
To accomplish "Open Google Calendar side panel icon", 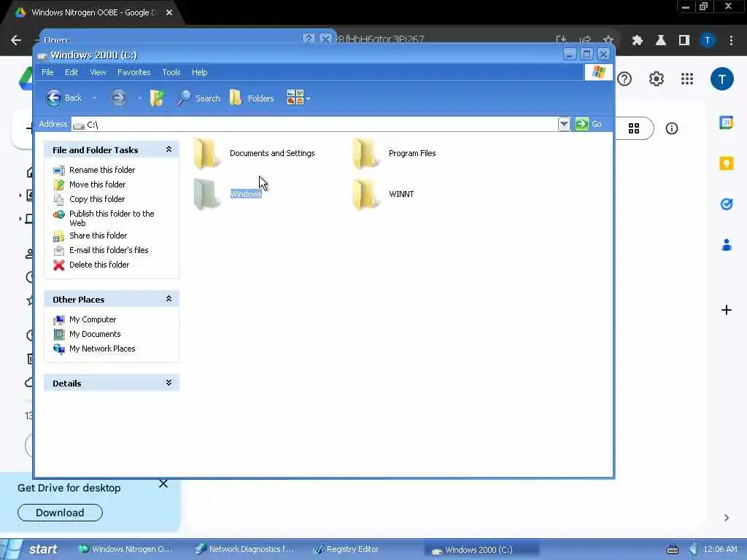I will click(727, 122).
